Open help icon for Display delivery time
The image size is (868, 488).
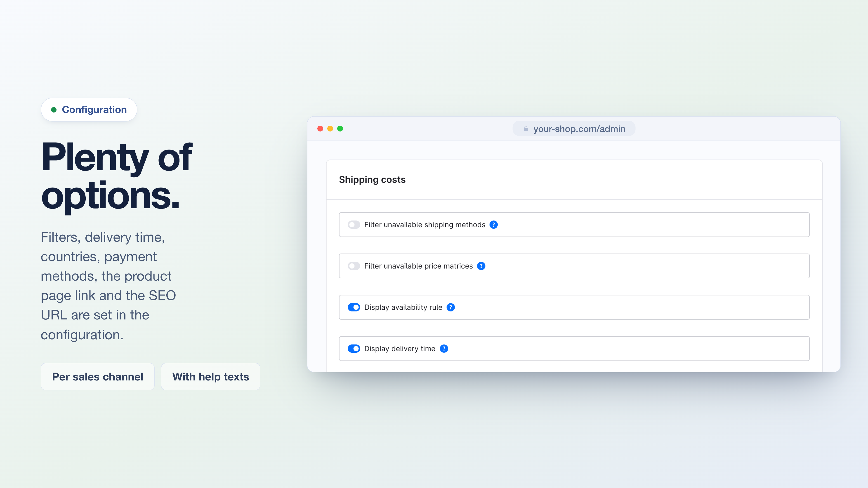click(x=444, y=349)
